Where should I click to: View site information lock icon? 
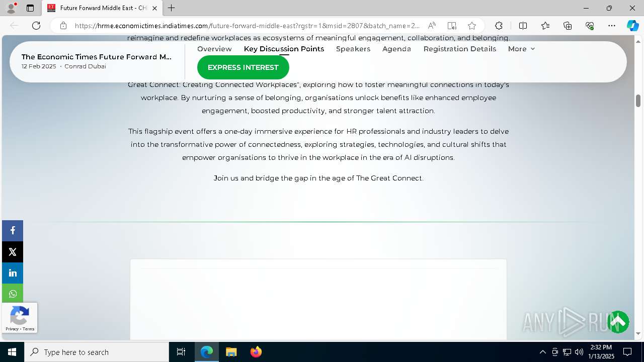pyautogui.click(x=63, y=26)
